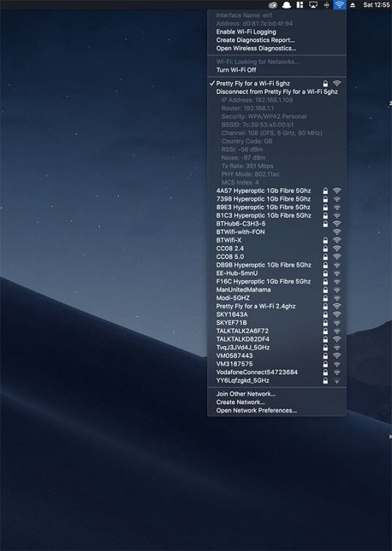Connect to YY6Lqfzgkd_5GHz
The width and height of the screenshot is (392, 551).
pyautogui.click(x=277, y=381)
